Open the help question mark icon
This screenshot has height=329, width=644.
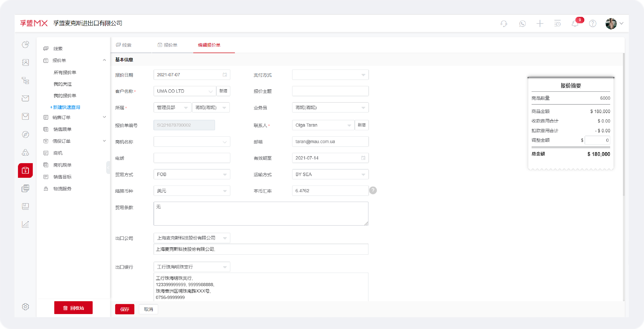tap(593, 23)
